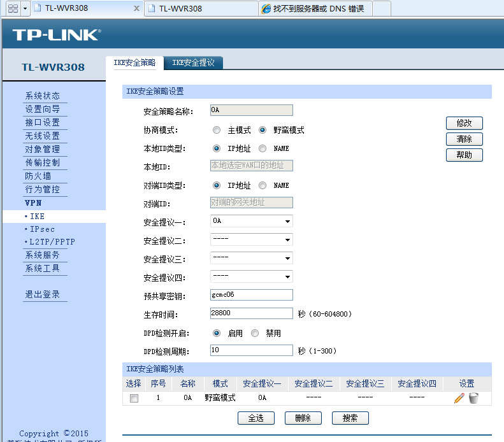Screen dimensions: 504x442
Task: Disable DPD检测 with 禁用 radio
Action: tap(255, 333)
